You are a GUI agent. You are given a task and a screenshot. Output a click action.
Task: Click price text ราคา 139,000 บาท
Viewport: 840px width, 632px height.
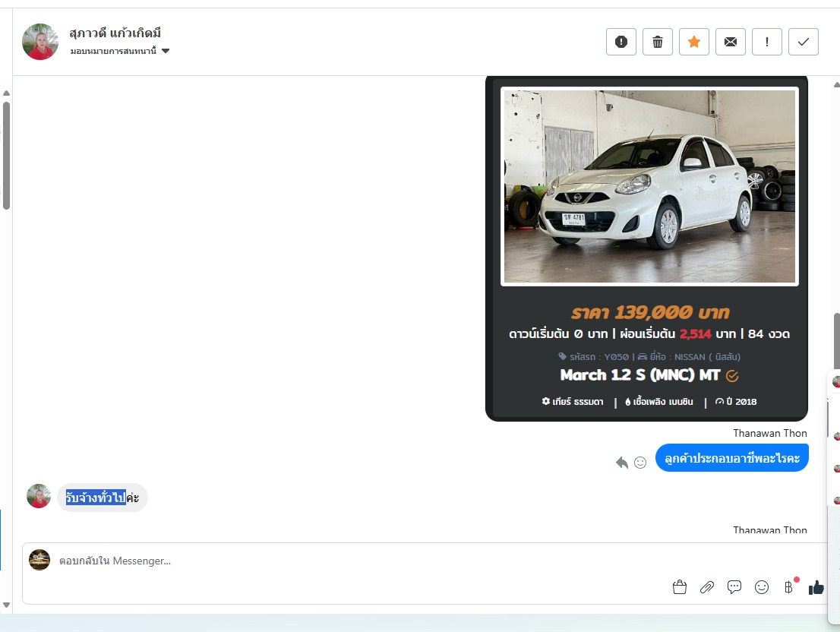click(x=650, y=312)
